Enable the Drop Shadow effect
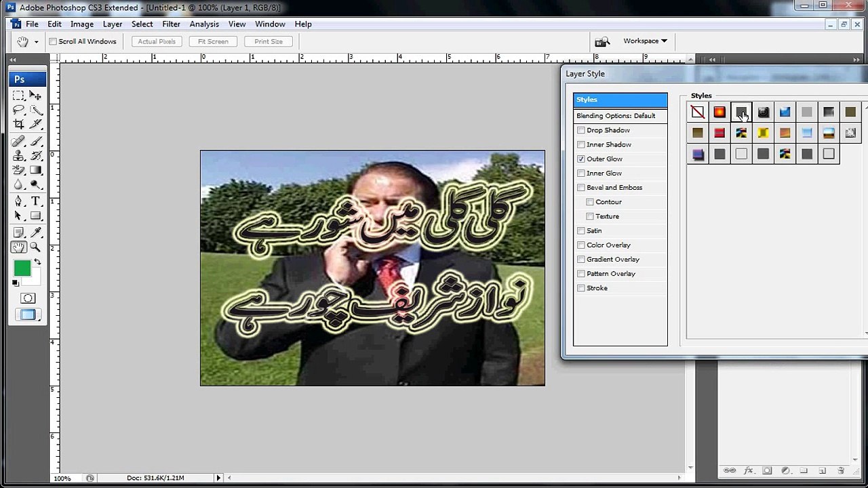The height and width of the screenshot is (488, 868). 581,130
